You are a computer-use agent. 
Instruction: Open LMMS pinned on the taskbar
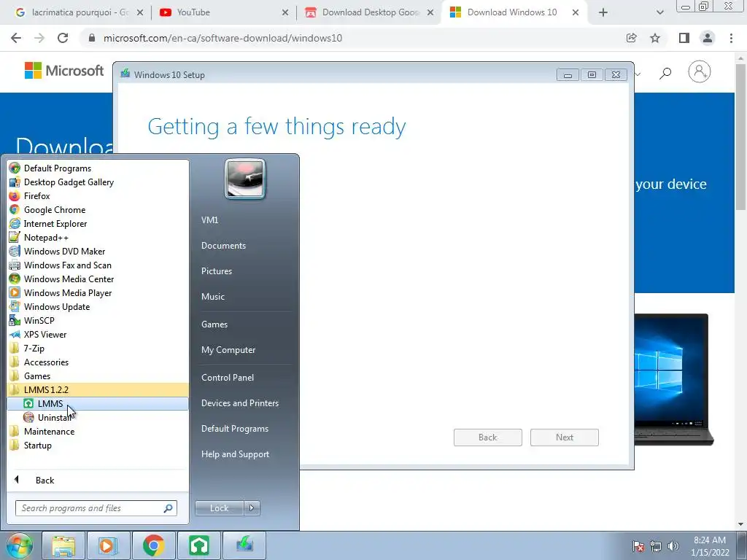(x=198, y=545)
